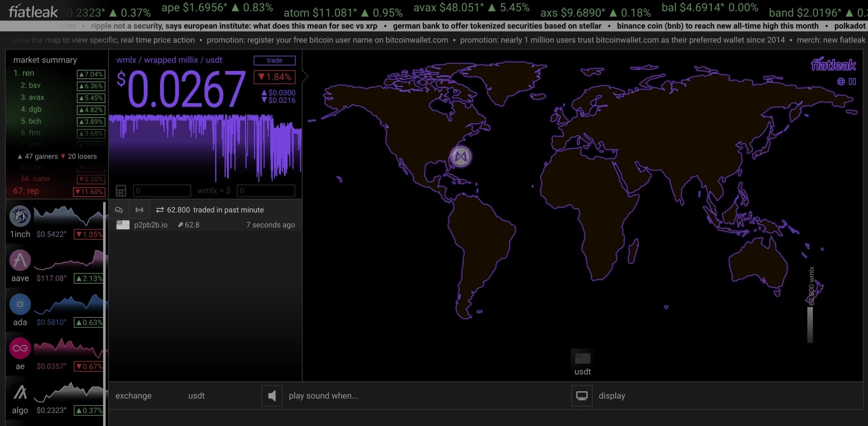Select the aave coin logo
The width and height of the screenshot is (868, 426).
pyautogui.click(x=20, y=260)
